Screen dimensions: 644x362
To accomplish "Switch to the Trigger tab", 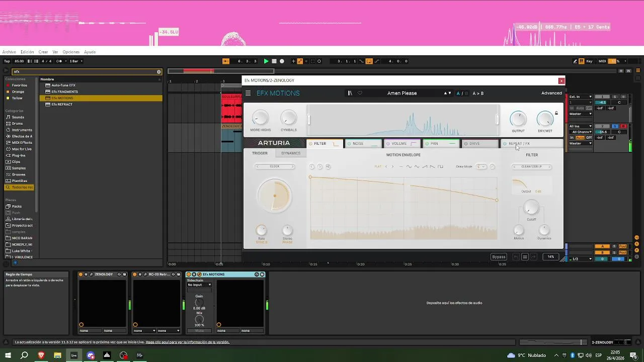I will 260,153.
